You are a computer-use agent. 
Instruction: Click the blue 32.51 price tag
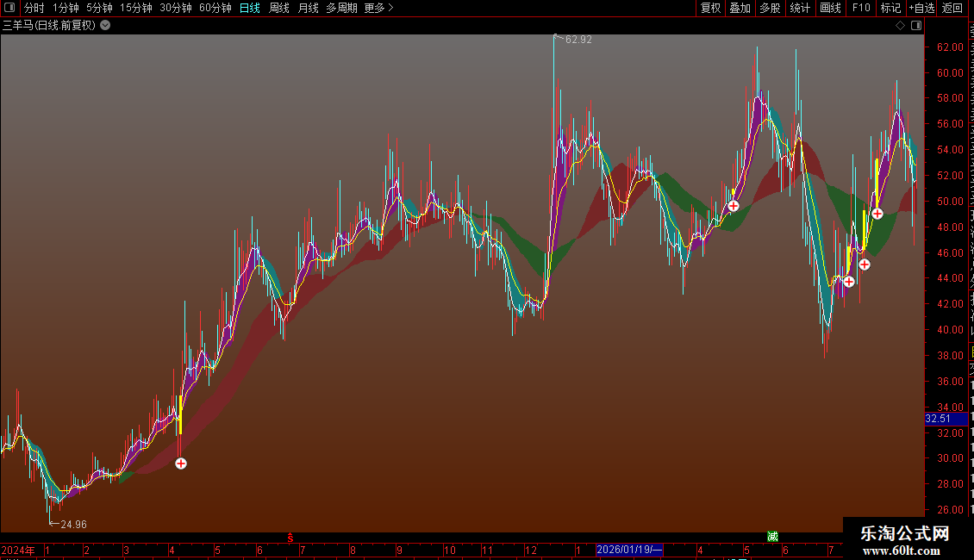pyautogui.click(x=946, y=419)
